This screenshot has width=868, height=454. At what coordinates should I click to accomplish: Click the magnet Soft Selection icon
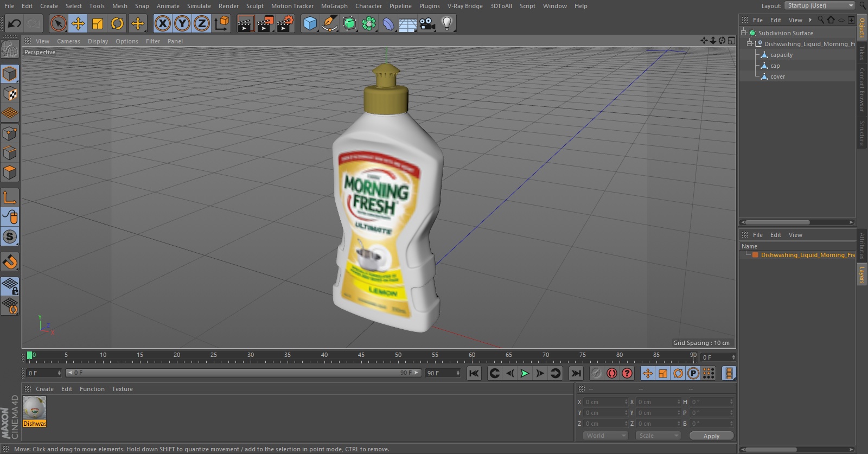click(10, 261)
